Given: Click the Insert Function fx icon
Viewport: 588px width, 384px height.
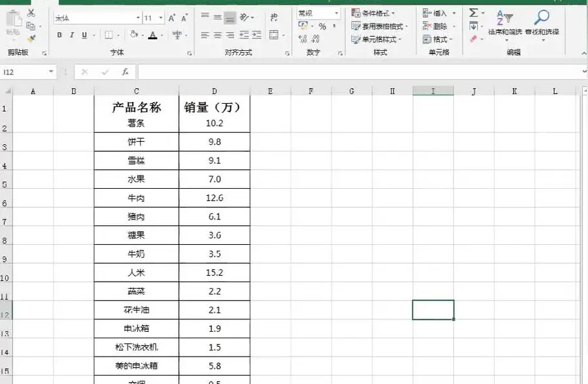Looking at the screenshot, I should [125, 72].
